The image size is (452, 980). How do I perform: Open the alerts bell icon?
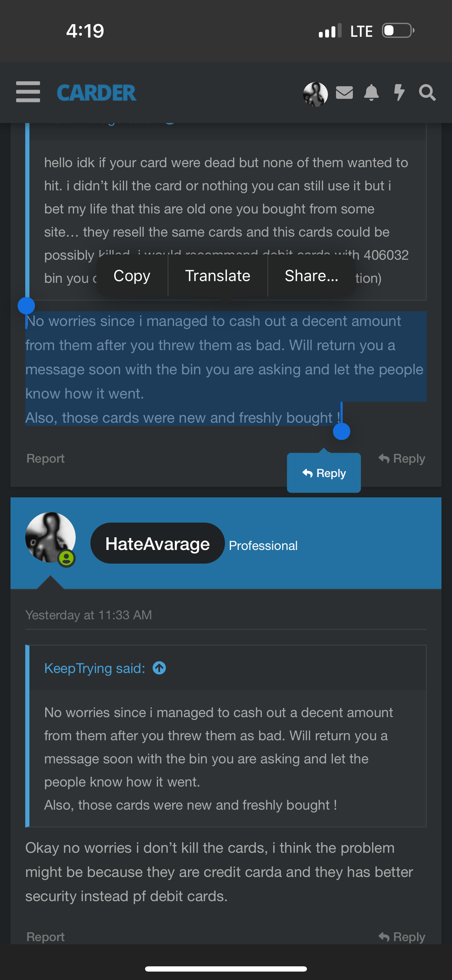[x=371, y=93]
